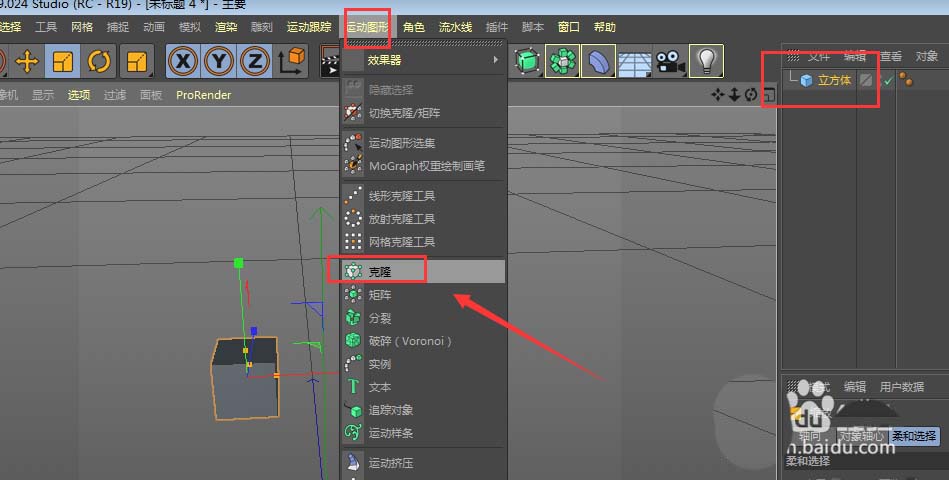Screen dimensions: 949x480
Task: Choose MoGraph权重绘制画笔 entry
Action: coord(424,166)
